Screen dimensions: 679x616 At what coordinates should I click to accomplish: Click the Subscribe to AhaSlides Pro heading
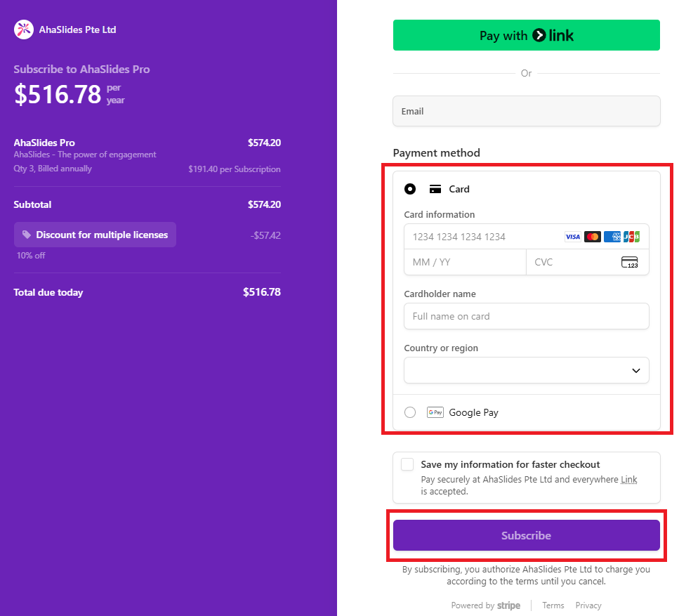82,70
